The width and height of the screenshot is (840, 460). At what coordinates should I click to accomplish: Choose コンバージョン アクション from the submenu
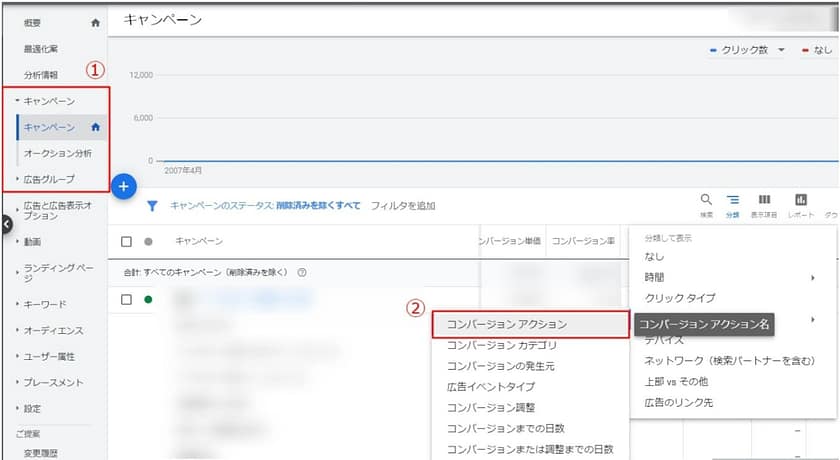click(507, 324)
